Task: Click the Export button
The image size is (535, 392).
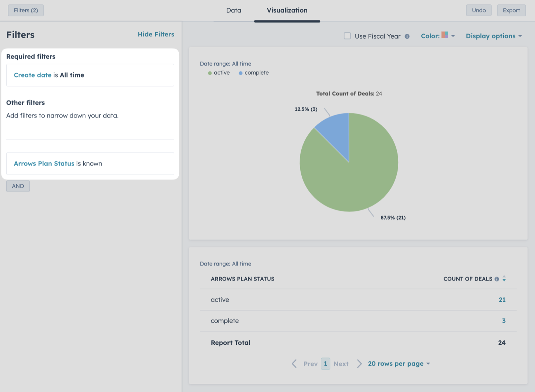Action: (511, 10)
